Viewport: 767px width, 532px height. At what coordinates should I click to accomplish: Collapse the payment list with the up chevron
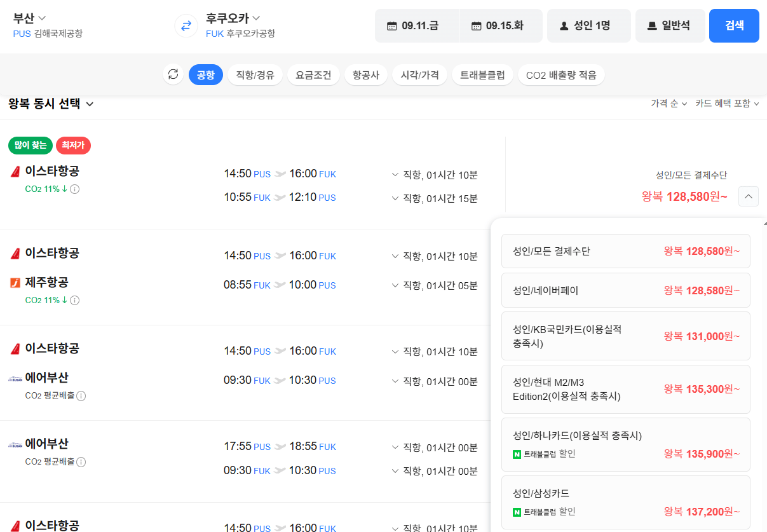click(748, 196)
